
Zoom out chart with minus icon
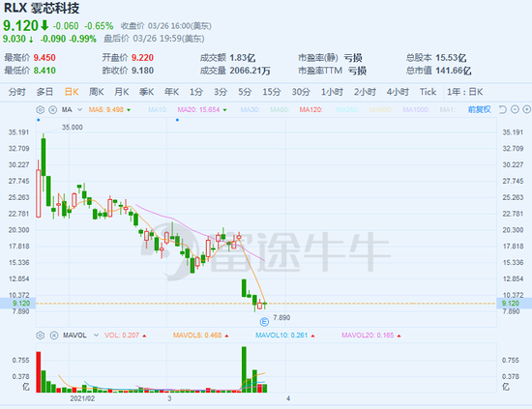tap(515, 109)
